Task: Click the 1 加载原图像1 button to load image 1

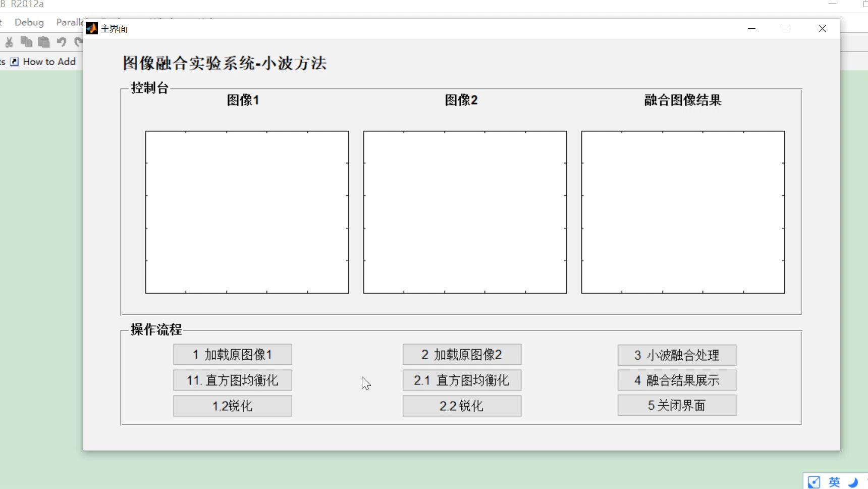Action: pyautogui.click(x=233, y=355)
